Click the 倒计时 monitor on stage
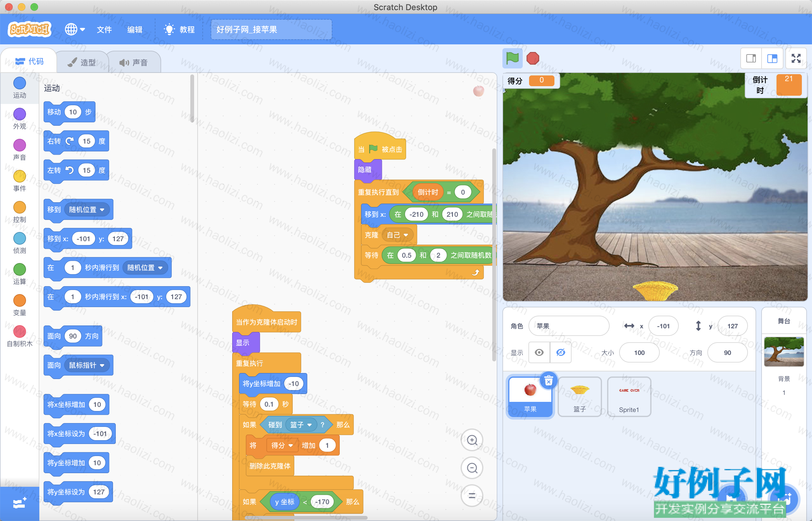This screenshot has height=521, width=812. click(x=776, y=85)
